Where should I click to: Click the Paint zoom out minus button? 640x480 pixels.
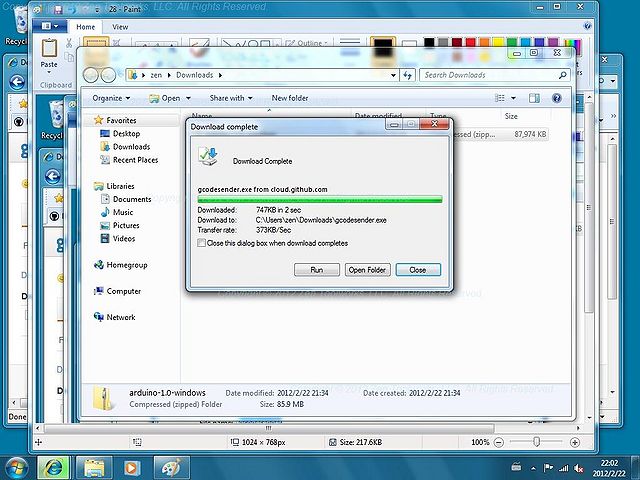499,442
